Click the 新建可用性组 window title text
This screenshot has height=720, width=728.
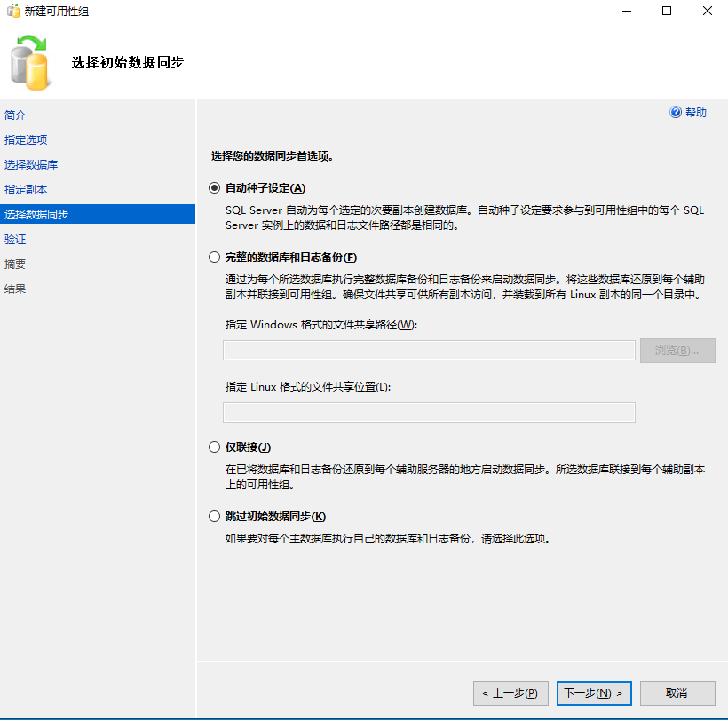57,12
